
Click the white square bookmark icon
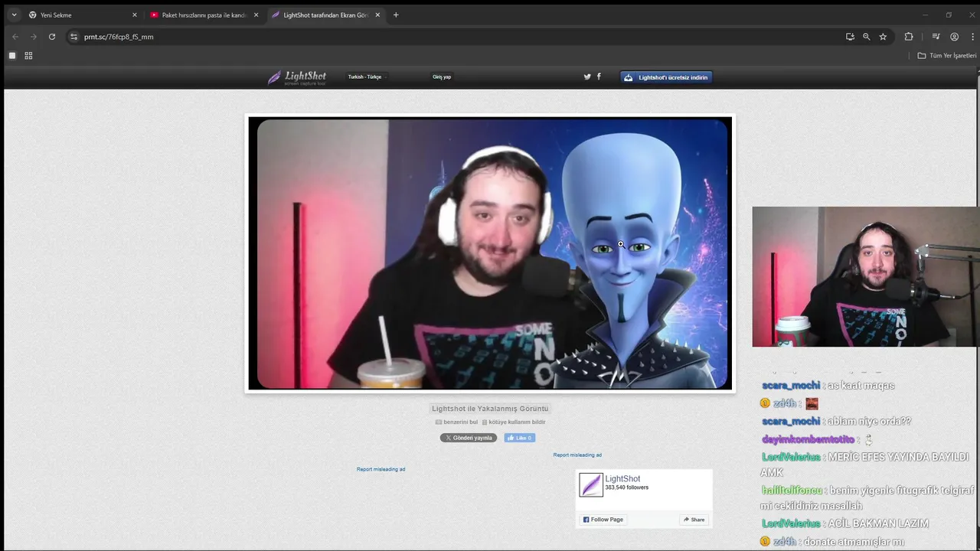[x=12, y=56]
